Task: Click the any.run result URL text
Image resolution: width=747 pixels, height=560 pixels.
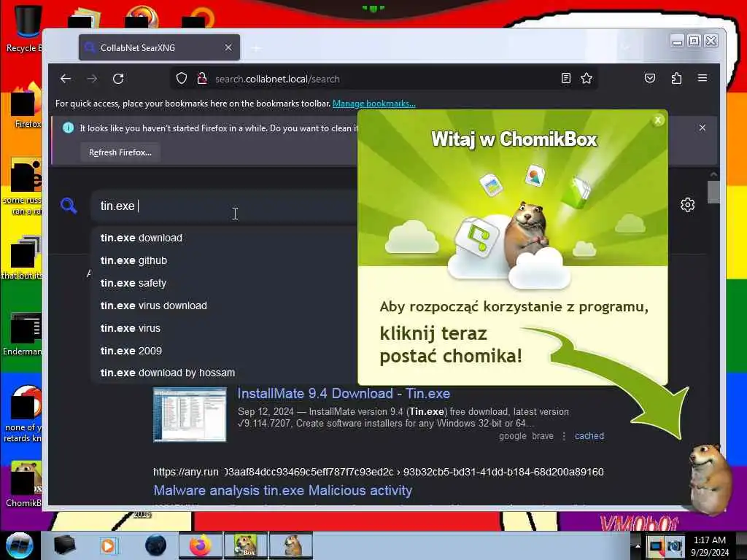Action: [379, 472]
